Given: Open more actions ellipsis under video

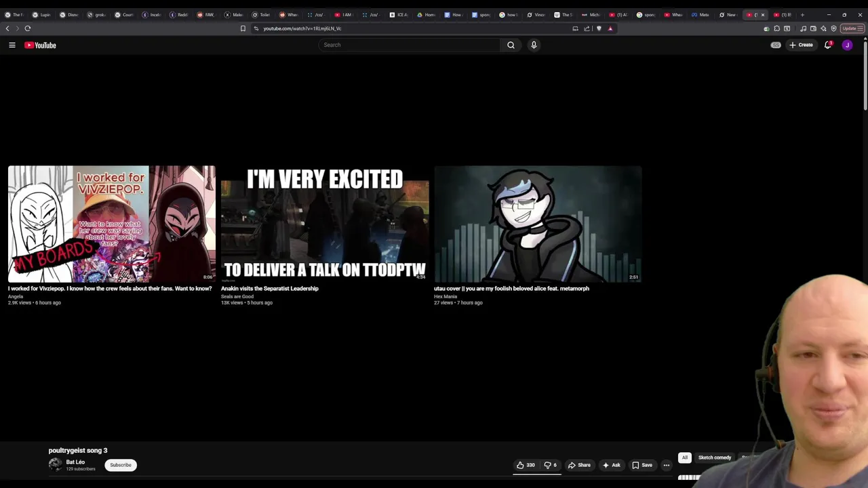Looking at the screenshot, I should [x=667, y=465].
